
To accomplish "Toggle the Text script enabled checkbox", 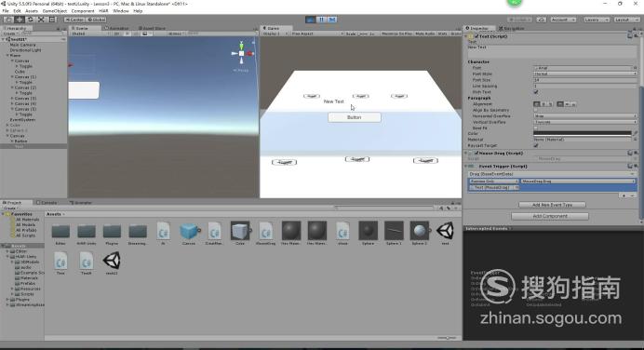I will (476, 36).
